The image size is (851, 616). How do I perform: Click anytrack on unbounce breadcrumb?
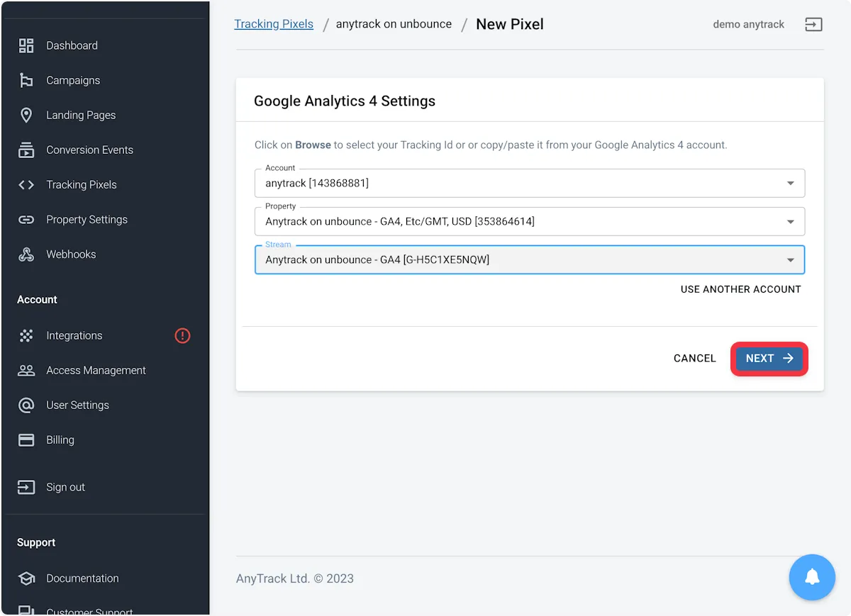click(394, 23)
